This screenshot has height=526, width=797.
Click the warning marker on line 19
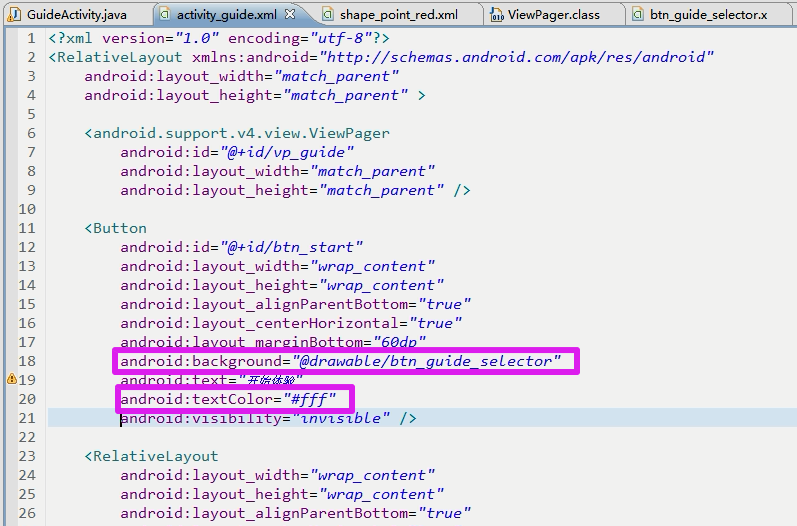pos(12,380)
